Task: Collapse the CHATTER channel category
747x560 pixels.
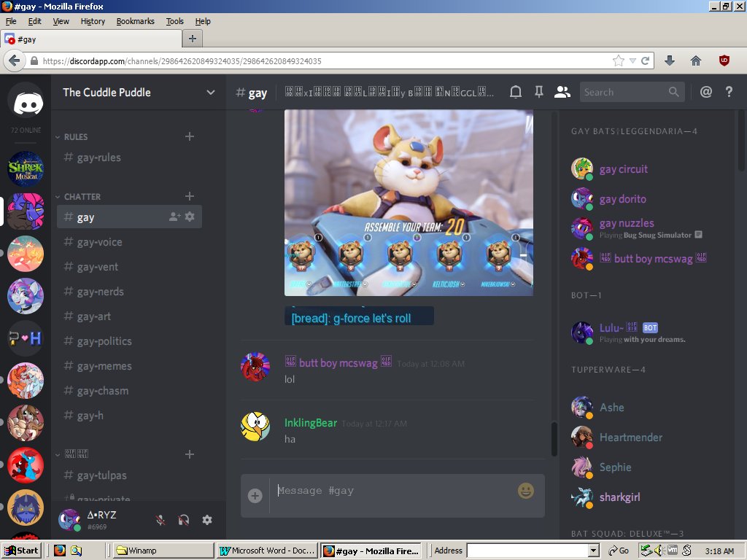Action: coord(82,197)
